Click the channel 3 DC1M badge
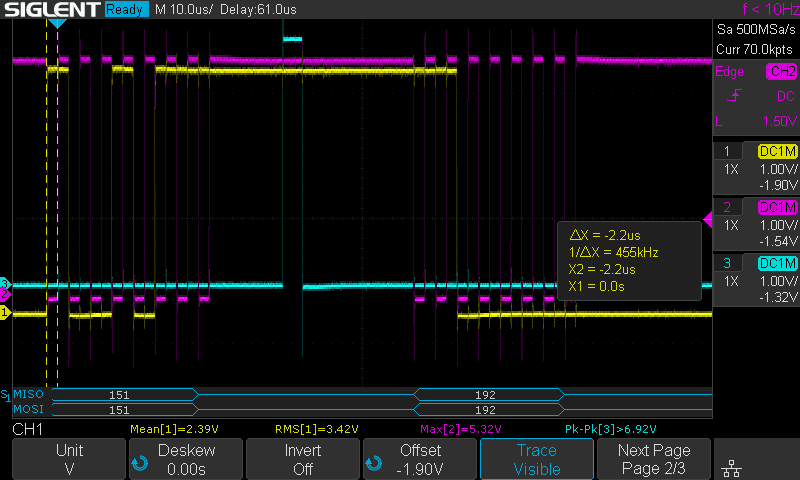The width and height of the screenshot is (800, 480). coord(778,263)
